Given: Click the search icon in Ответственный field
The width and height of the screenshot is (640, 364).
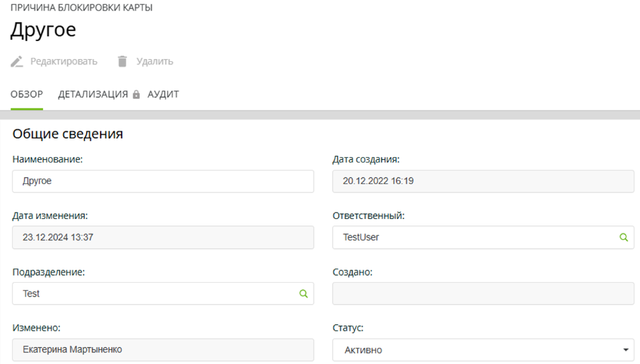Looking at the screenshot, I should tap(624, 238).
